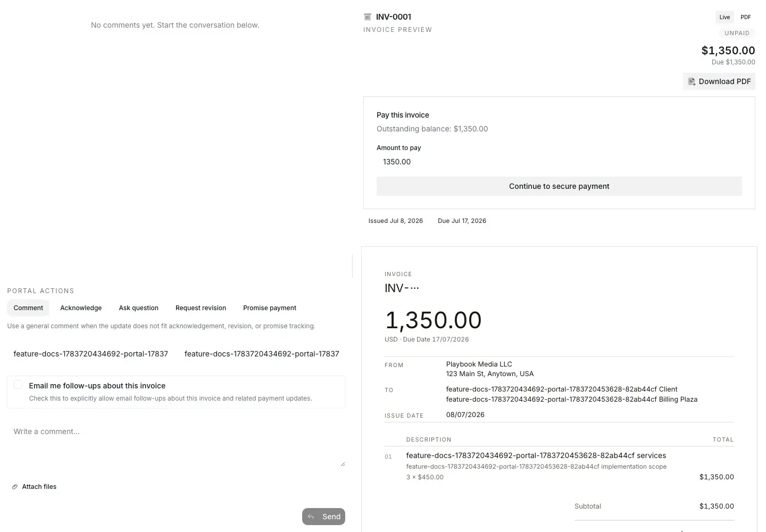Click '3 × $450.00' quantity text
The width and height of the screenshot is (766, 532).
[425, 477]
